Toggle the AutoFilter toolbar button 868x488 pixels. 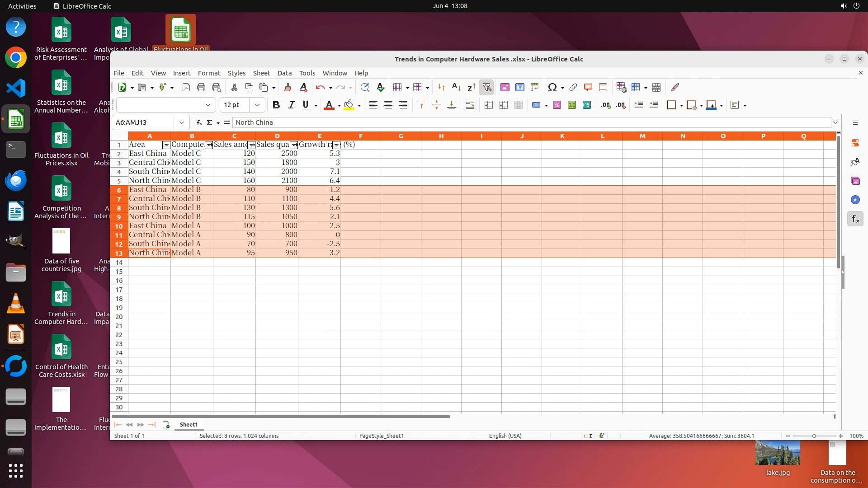[487, 87]
